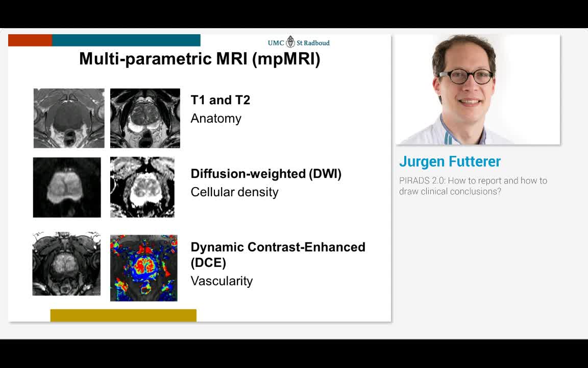This screenshot has width=588, height=368.
Task: Open the colored DCE vascularity map
Action: (x=144, y=268)
